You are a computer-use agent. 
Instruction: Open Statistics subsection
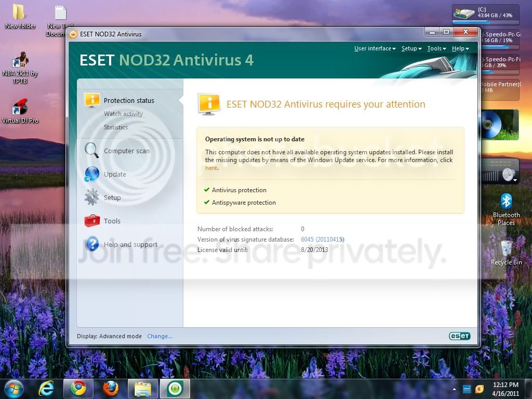coord(116,127)
